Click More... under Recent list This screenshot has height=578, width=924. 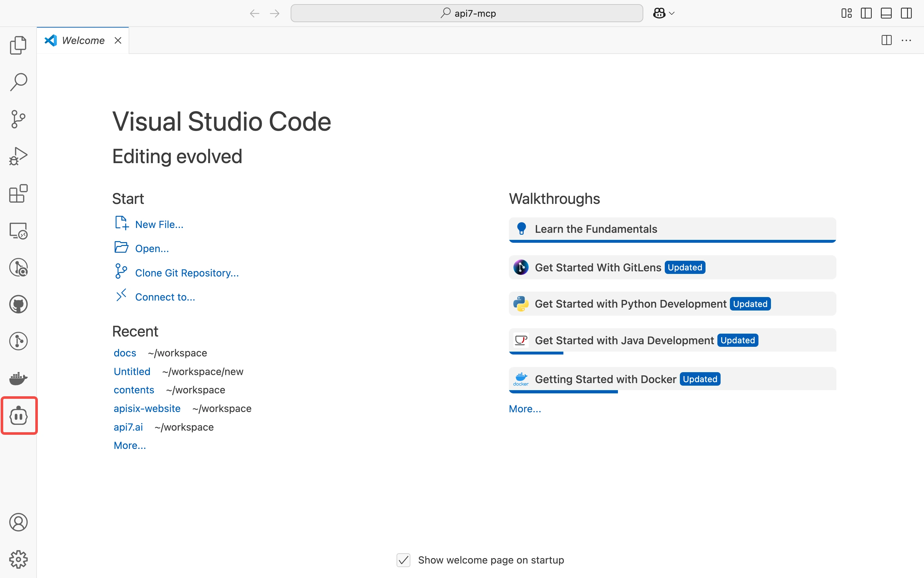pos(130,445)
